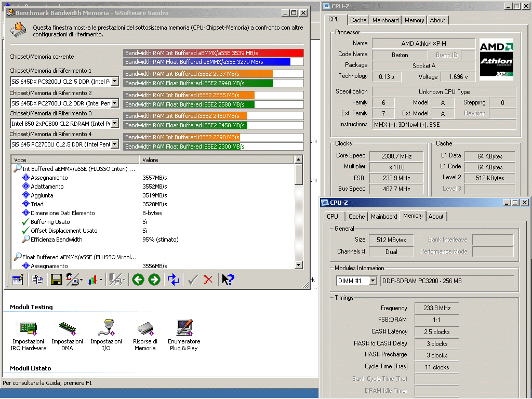
Task: Switch to Cache tab in upper CPU-Z
Action: 358,20
